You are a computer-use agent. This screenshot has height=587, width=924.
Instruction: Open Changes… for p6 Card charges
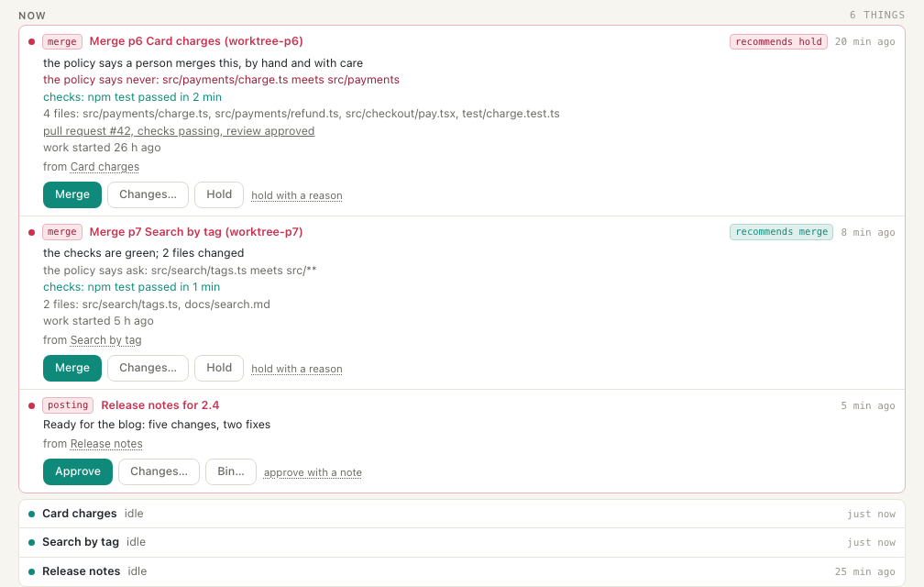[148, 194]
